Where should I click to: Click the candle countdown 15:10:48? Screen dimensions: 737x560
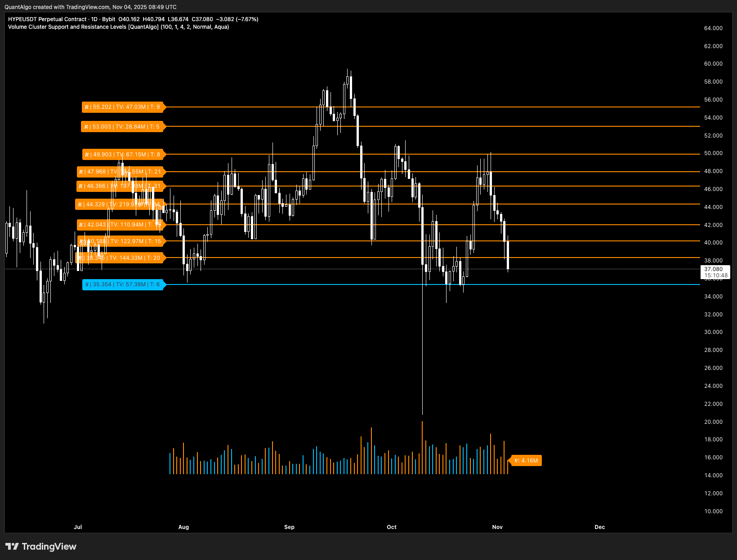(715, 276)
